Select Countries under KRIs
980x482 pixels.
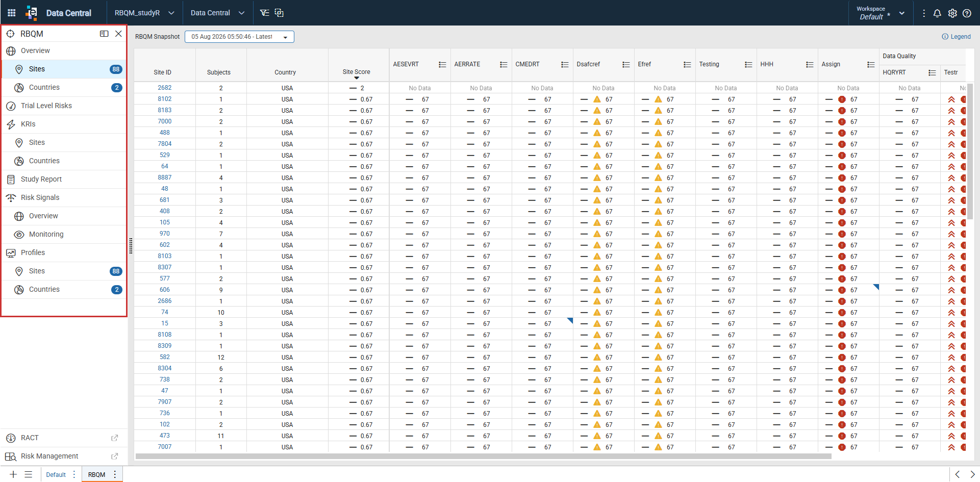(64, 161)
